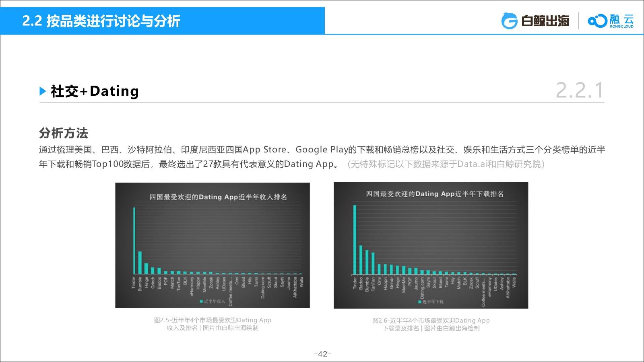Open the Dating App download ranking chart
This screenshot has width=644, height=362.
(431, 245)
